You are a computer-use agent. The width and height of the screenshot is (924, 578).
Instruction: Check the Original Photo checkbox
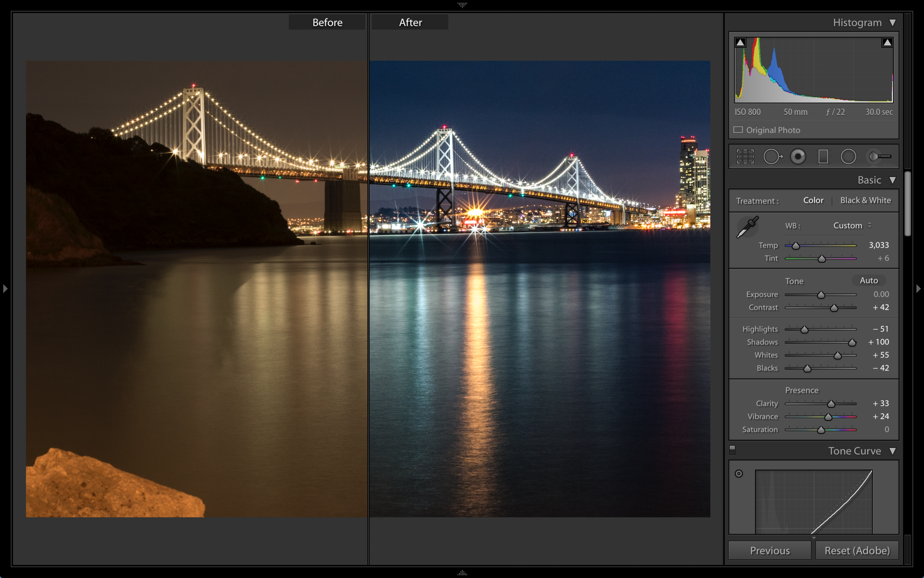(x=738, y=130)
